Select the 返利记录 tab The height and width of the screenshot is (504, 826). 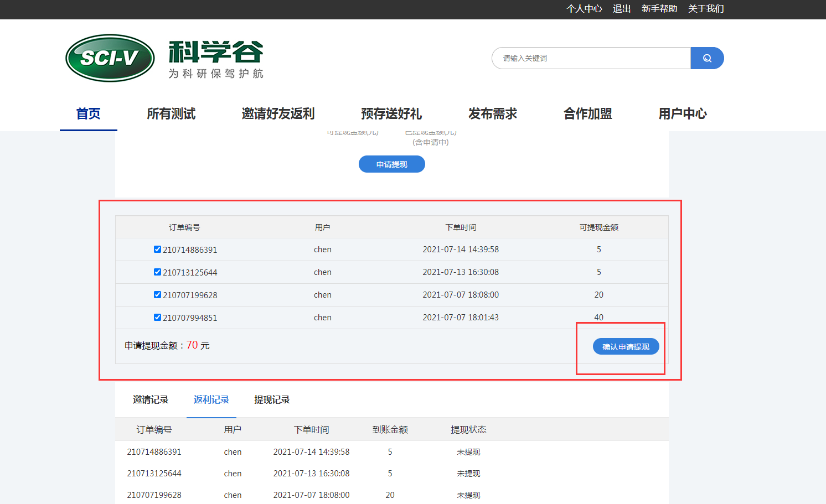211,399
